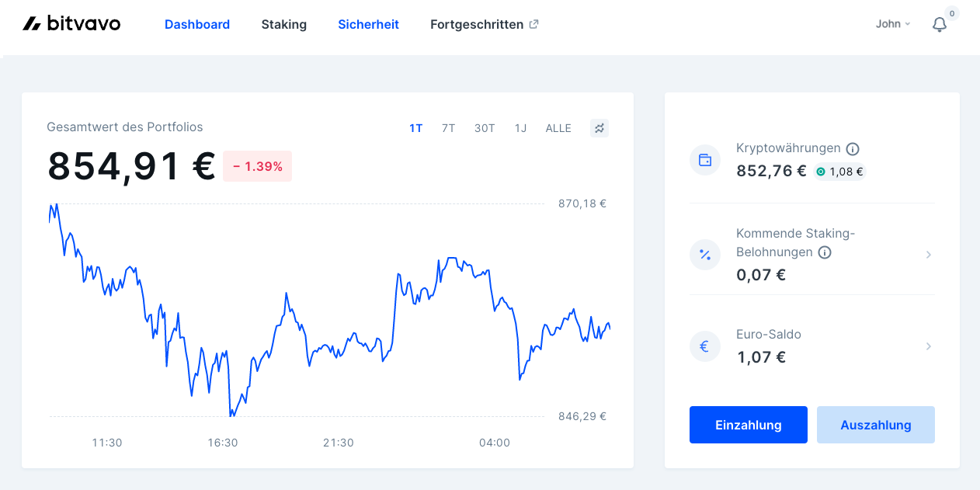Click the Bitvavo logo

pos(71,23)
